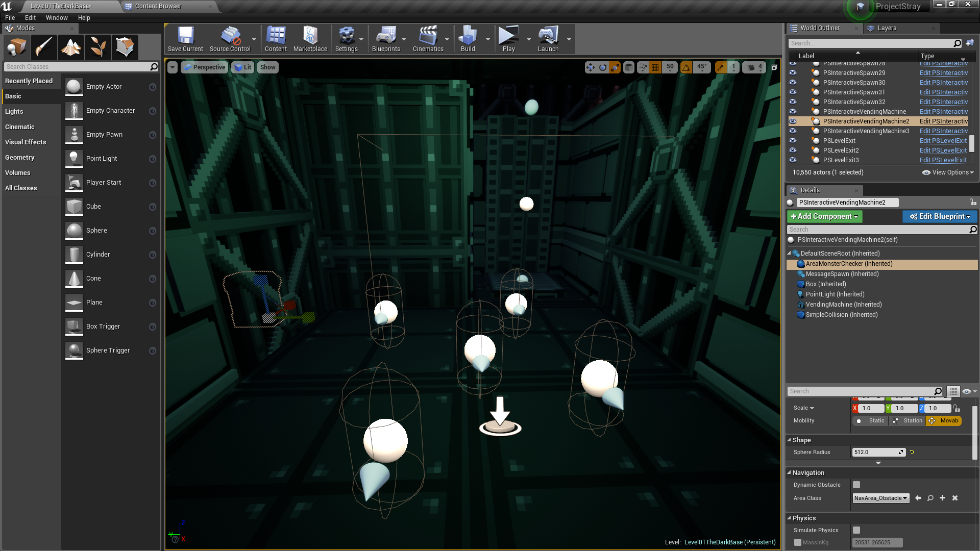Switch to the Layers tab
This screenshot has width=980, height=551.
[886, 28]
